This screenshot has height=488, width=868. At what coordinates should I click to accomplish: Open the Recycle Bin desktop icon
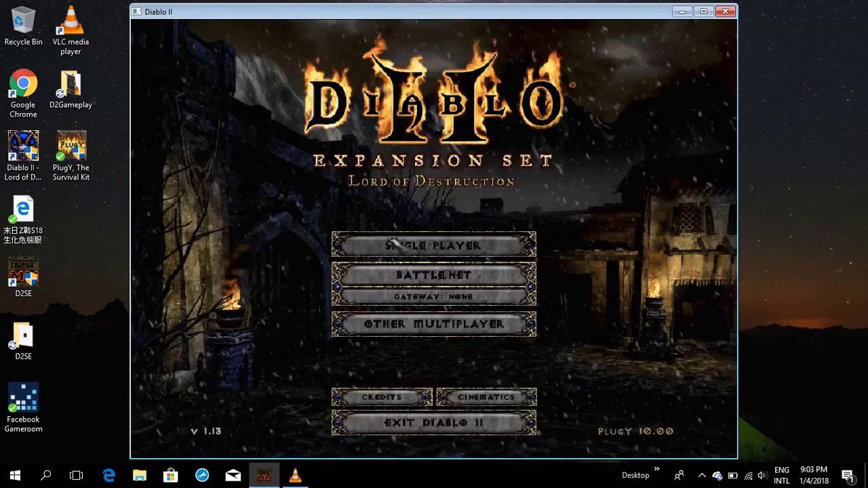point(23,27)
